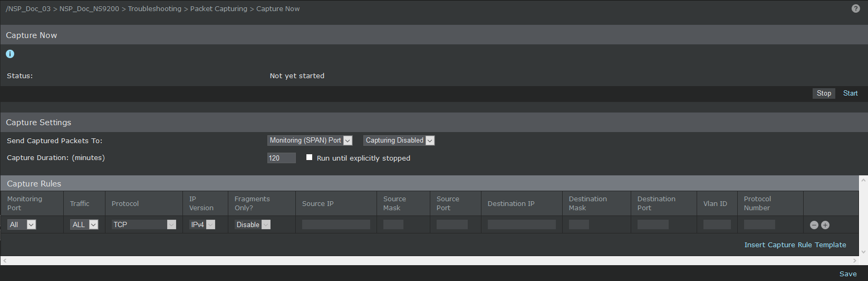Focus the Destination Mask input field

coord(579,224)
